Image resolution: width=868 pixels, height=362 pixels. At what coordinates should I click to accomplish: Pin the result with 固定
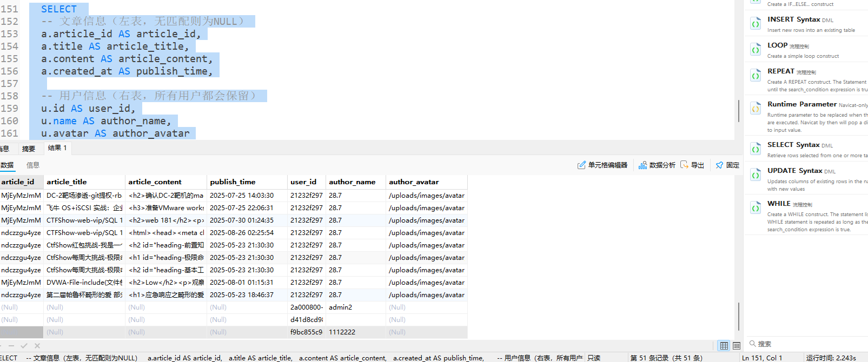(x=727, y=165)
